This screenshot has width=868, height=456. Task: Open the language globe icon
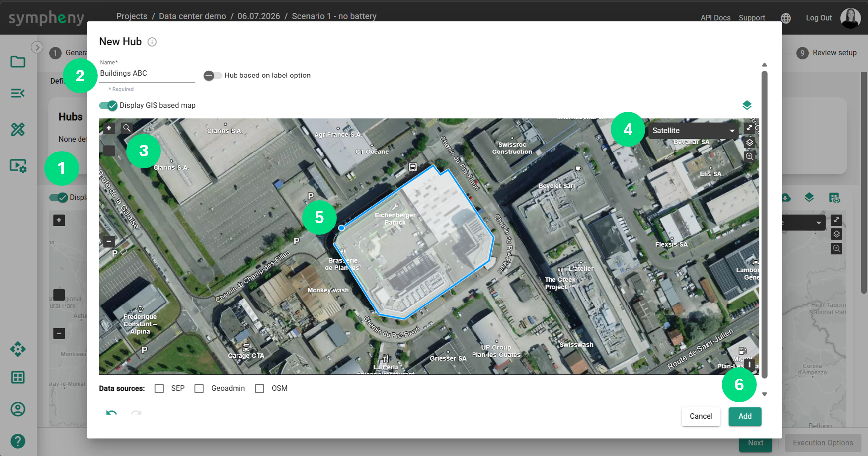[786, 18]
